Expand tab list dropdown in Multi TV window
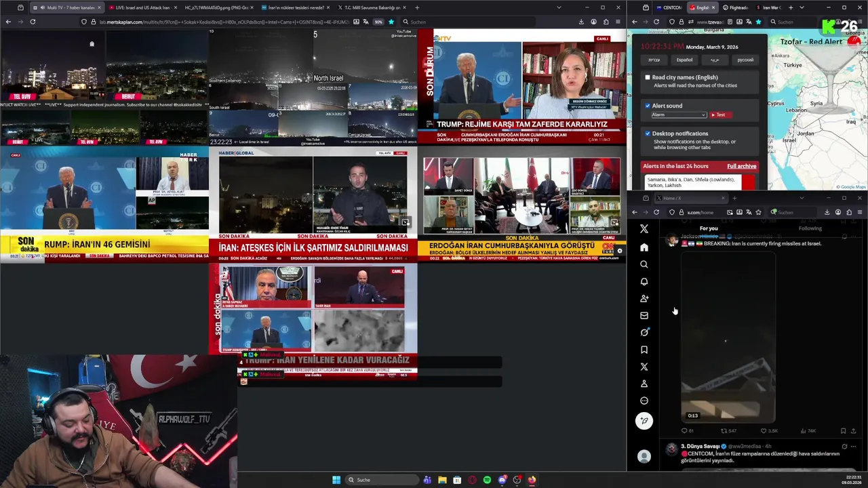 559,7
